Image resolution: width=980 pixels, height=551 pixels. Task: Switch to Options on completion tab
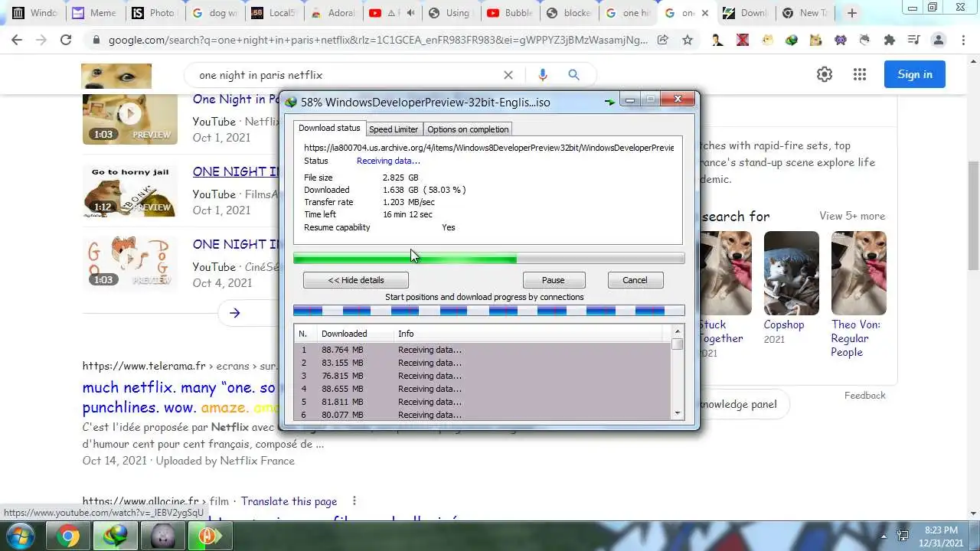coord(468,129)
